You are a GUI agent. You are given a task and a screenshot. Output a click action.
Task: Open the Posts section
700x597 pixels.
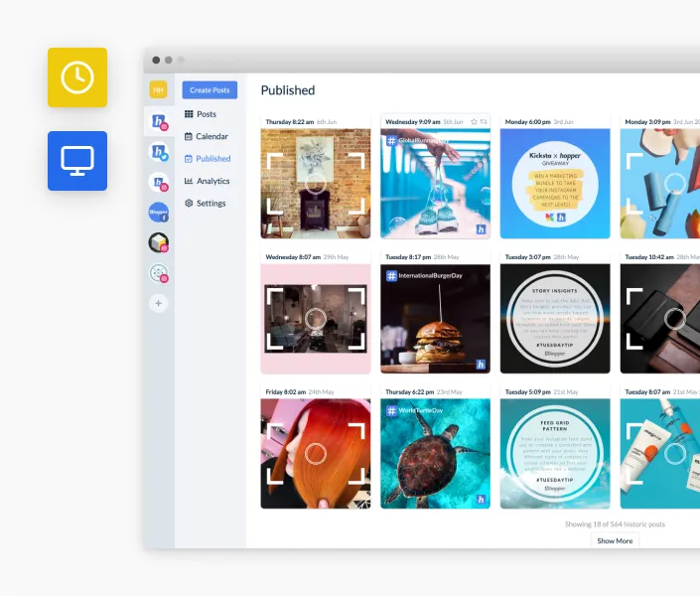coord(201,114)
